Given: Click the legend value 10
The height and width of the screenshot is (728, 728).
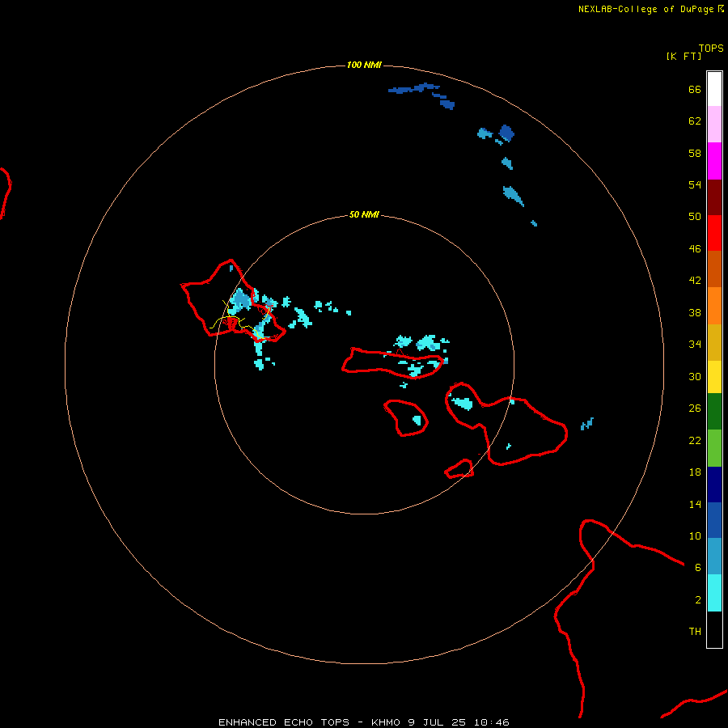Looking at the screenshot, I should point(695,536).
